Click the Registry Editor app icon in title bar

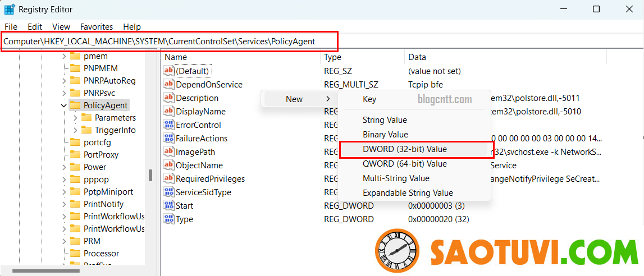(10, 10)
